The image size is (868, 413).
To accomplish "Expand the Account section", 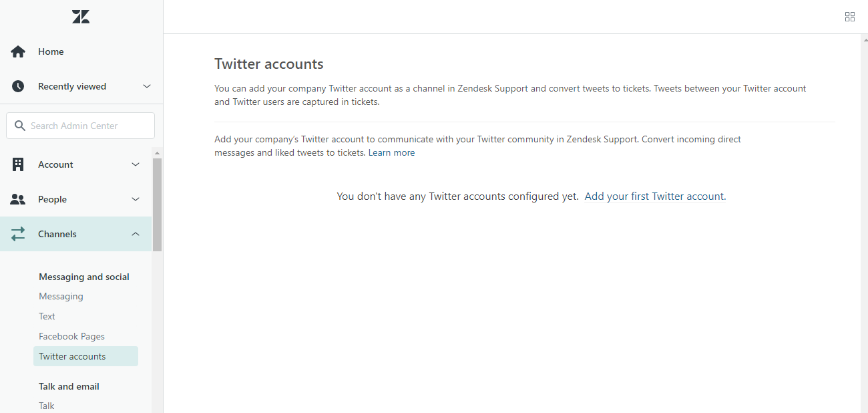I will (x=135, y=164).
